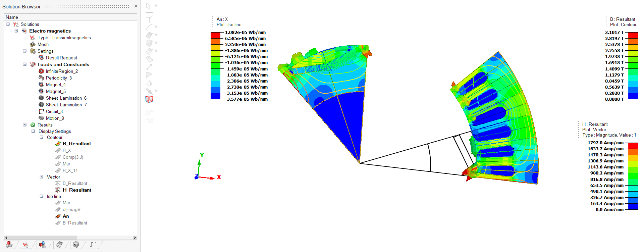Open the shapes entity browser tab

(43, 245)
